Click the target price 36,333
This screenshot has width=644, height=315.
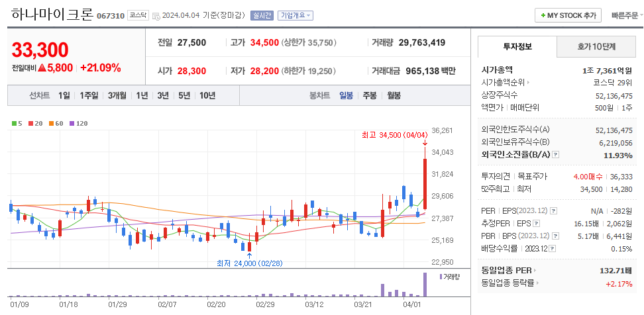click(622, 177)
